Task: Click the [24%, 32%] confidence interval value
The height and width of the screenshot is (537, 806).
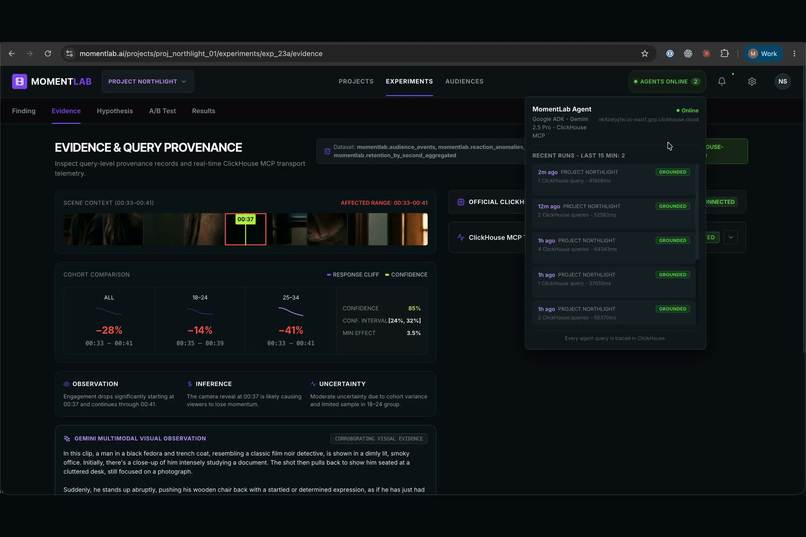Action: click(405, 321)
